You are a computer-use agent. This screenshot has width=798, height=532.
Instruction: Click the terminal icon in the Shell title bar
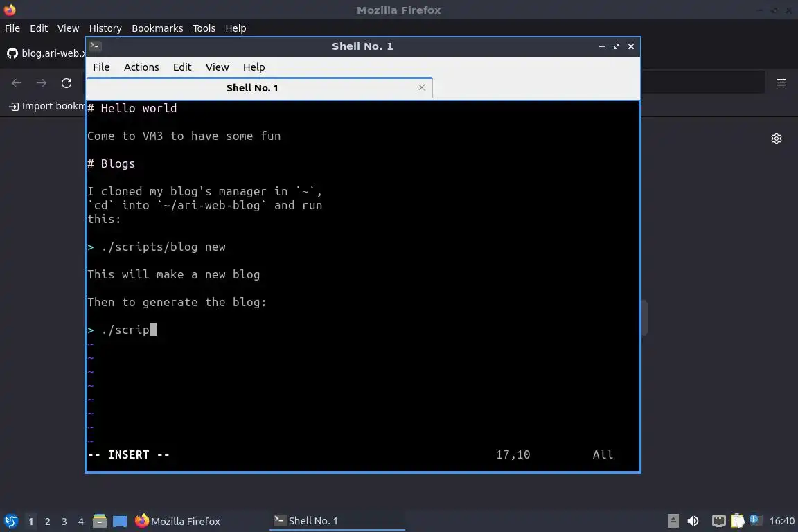[x=95, y=46]
